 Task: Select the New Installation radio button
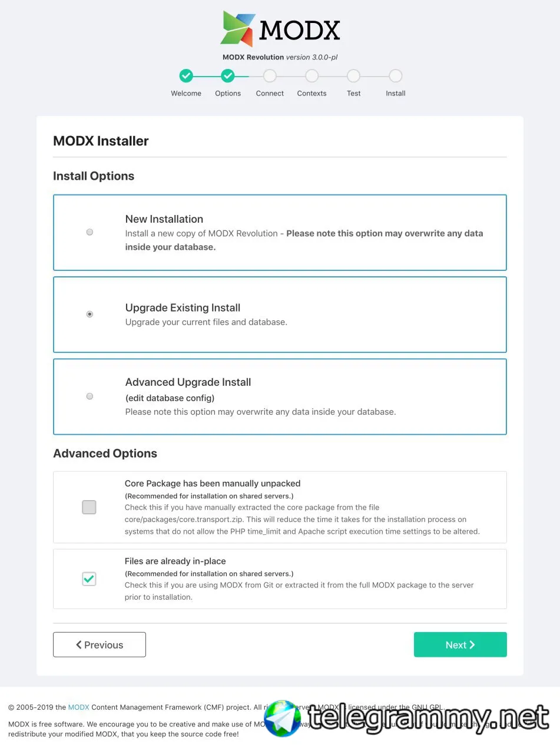point(90,232)
